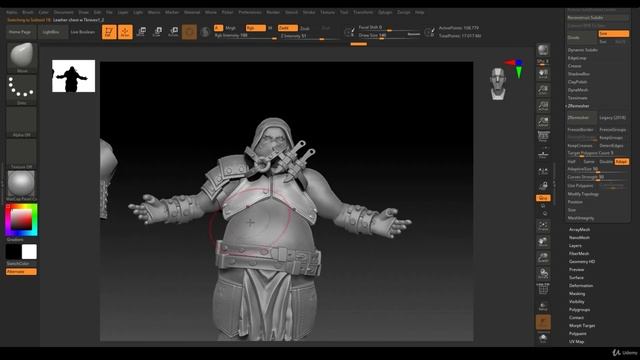The image size is (640, 360).
Task: Expand the Dynamic Subdiv section
Action: (583, 50)
